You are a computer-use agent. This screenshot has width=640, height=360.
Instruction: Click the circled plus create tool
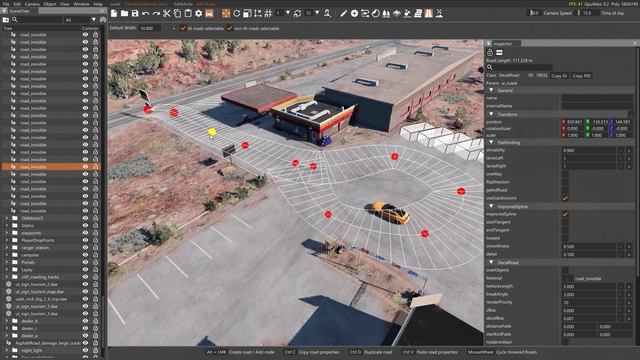coord(354,13)
